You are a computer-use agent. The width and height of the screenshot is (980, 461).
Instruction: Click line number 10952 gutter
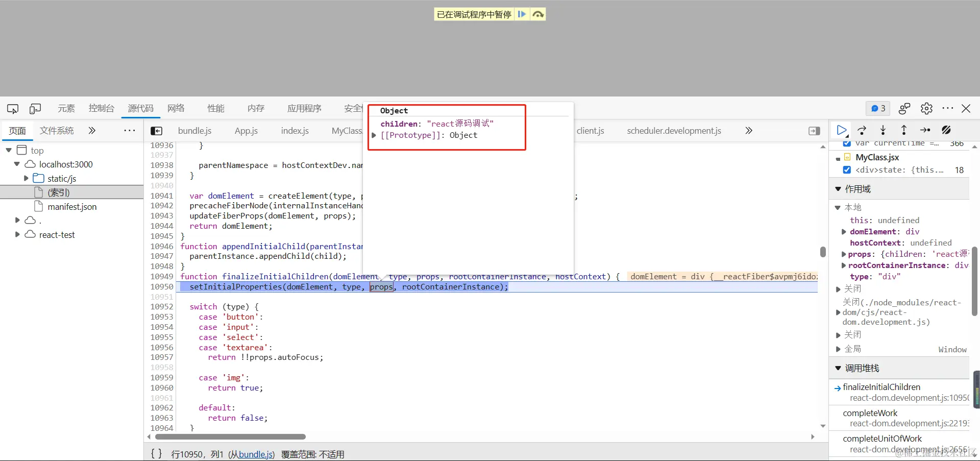tap(162, 307)
